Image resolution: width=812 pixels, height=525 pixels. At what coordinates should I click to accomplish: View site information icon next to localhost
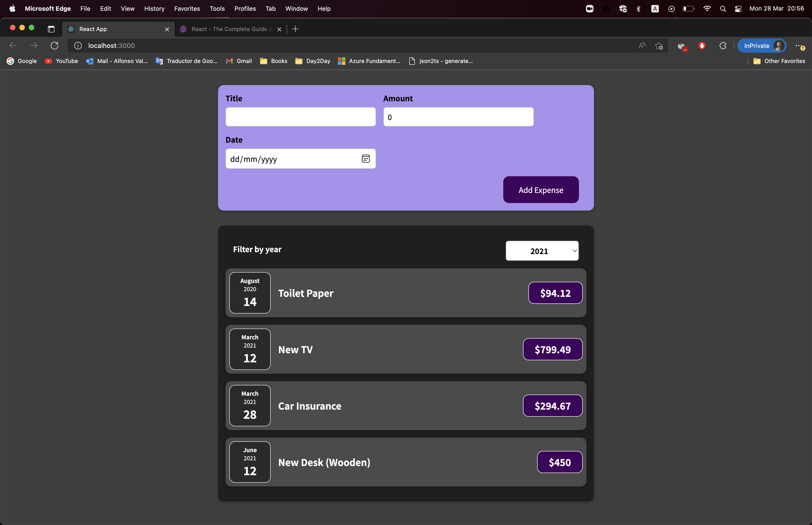point(78,46)
